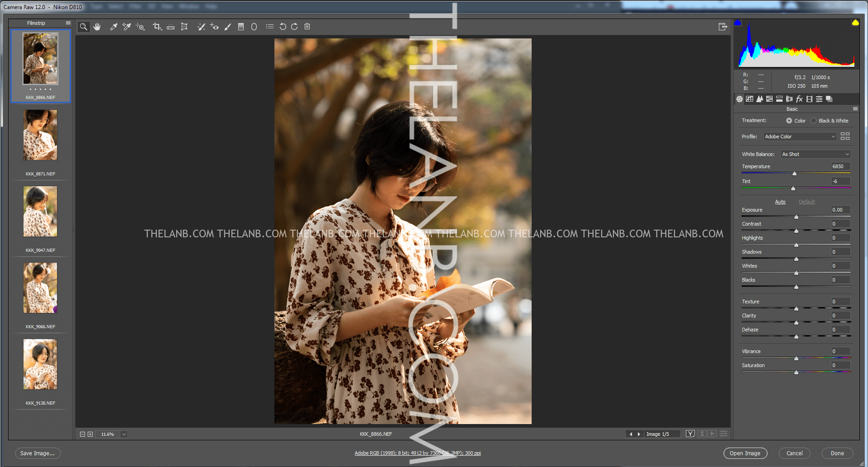Select the KKK_9047.NEF thumbnail
The width and height of the screenshot is (868, 467).
click(40, 212)
